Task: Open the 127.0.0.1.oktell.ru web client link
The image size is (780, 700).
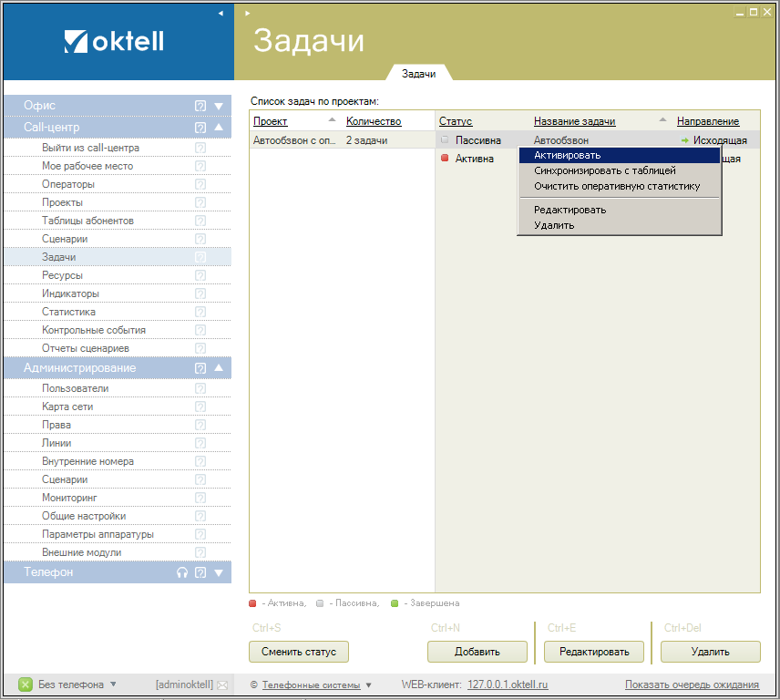Action: click(508, 685)
